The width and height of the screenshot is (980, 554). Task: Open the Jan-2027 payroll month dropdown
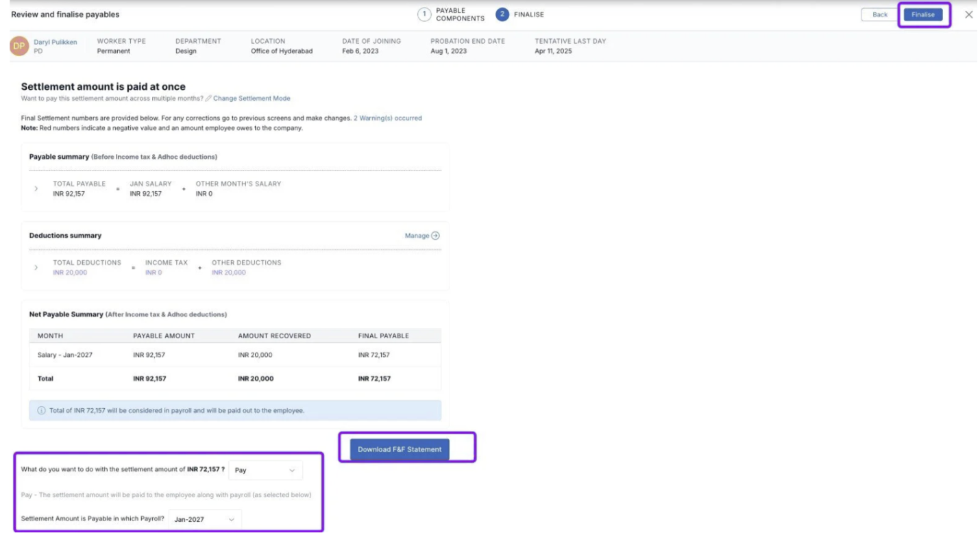point(204,519)
